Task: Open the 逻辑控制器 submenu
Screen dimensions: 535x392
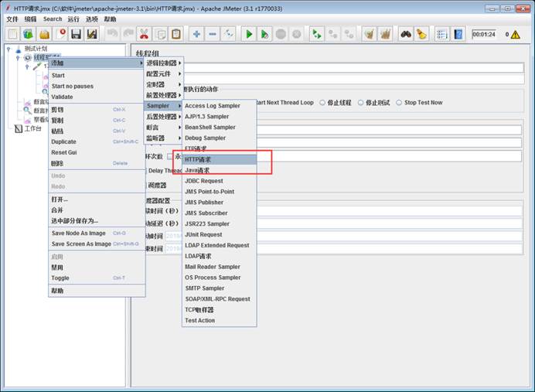Action: 163,63
